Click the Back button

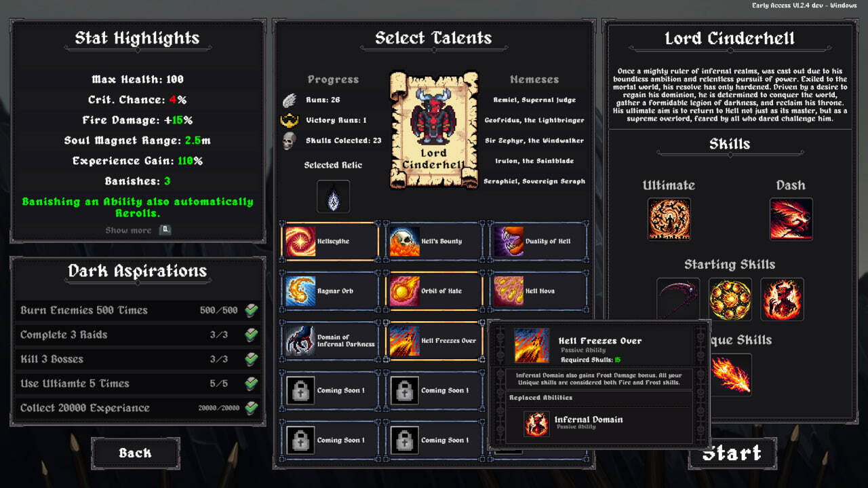click(136, 453)
